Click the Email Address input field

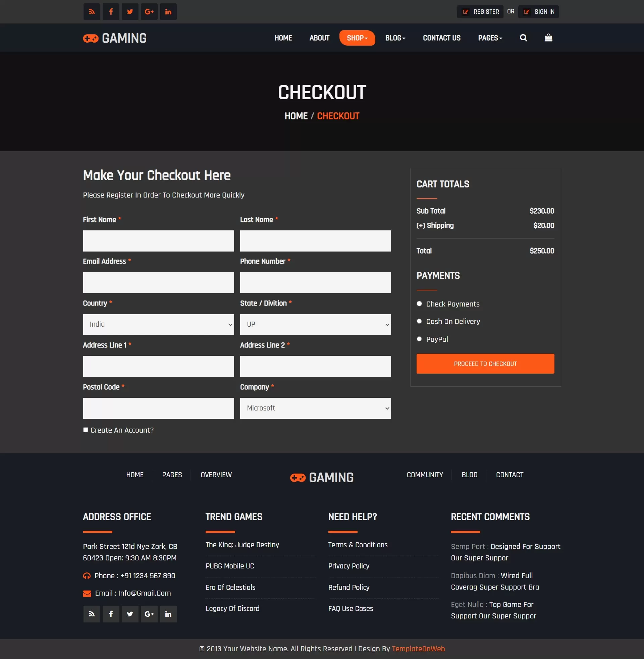pyautogui.click(x=158, y=283)
